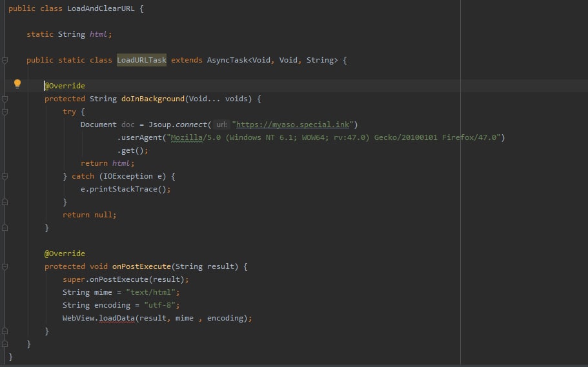Click the @Override annotation above onPostExecute

click(x=65, y=253)
